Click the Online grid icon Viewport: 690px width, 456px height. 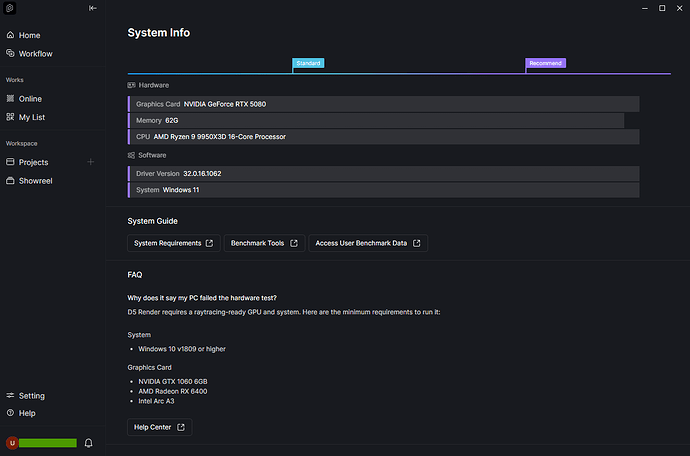pyautogui.click(x=10, y=99)
